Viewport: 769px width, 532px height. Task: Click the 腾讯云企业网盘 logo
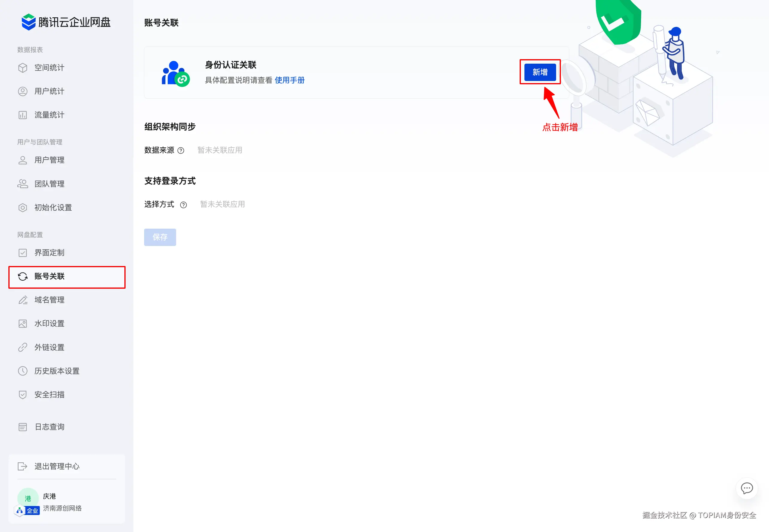coord(66,22)
